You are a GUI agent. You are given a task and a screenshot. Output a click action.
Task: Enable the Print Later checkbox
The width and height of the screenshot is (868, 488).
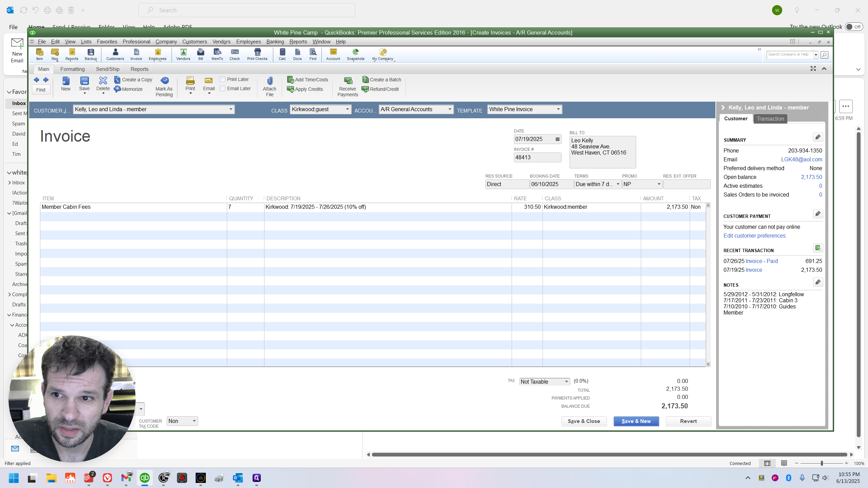click(x=222, y=79)
